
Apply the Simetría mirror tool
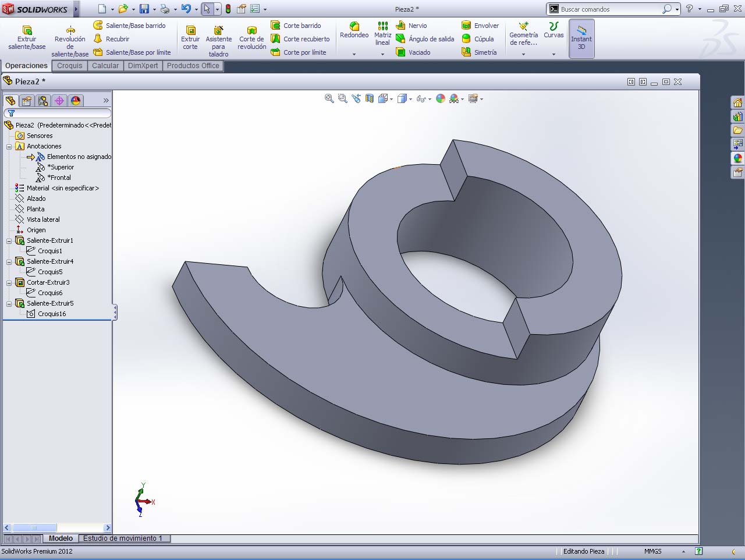tap(479, 52)
